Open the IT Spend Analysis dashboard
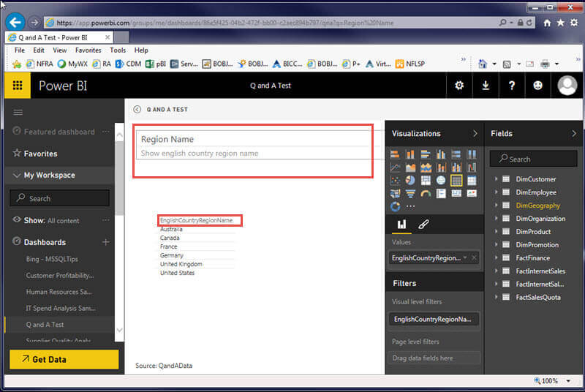585x392 pixels. pyautogui.click(x=61, y=308)
